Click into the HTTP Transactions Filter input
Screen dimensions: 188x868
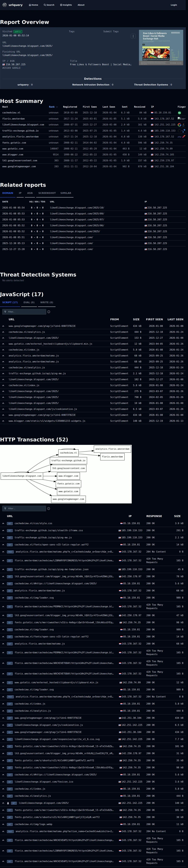(24, 509)
